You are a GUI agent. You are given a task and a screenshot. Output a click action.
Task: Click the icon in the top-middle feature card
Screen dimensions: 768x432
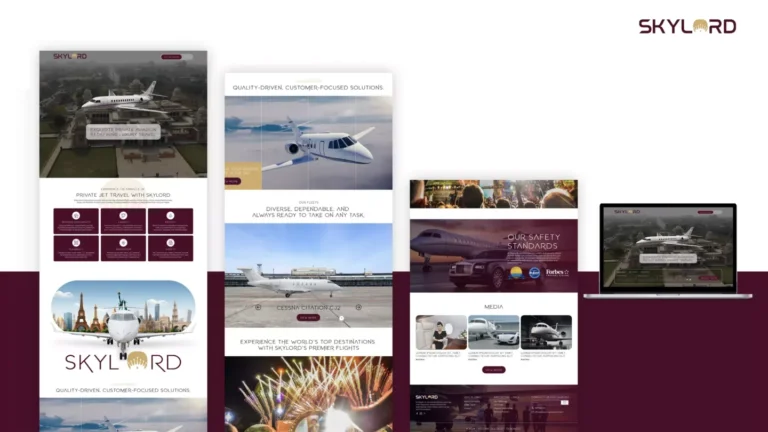123,216
